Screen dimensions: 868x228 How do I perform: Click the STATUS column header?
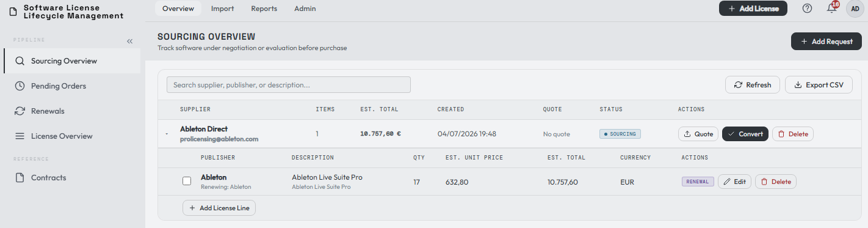coord(611,109)
